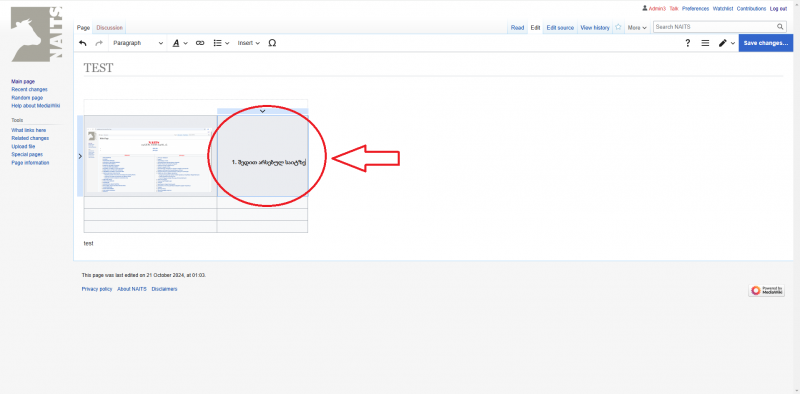
Task: Open Special pages
Action: (x=27, y=155)
